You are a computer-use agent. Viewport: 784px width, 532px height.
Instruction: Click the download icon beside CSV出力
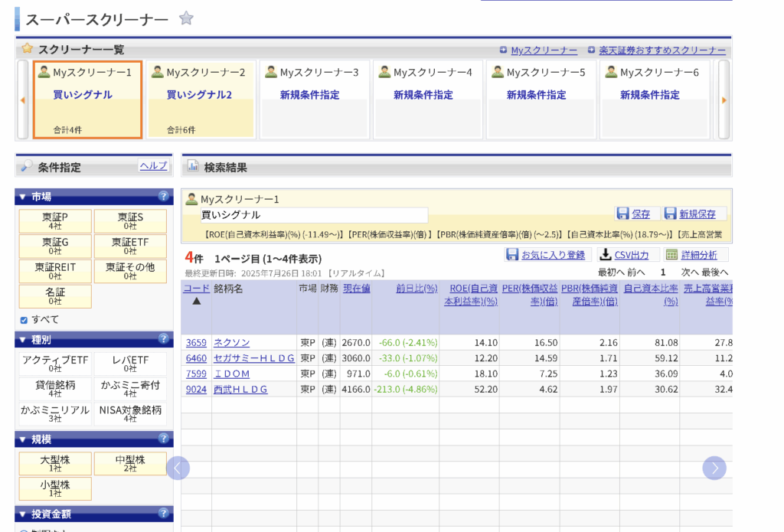pyautogui.click(x=606, y=254)
